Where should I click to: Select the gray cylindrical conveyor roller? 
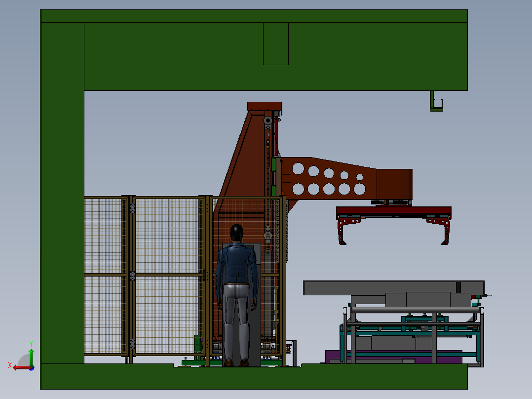click(x=416, y=310)
